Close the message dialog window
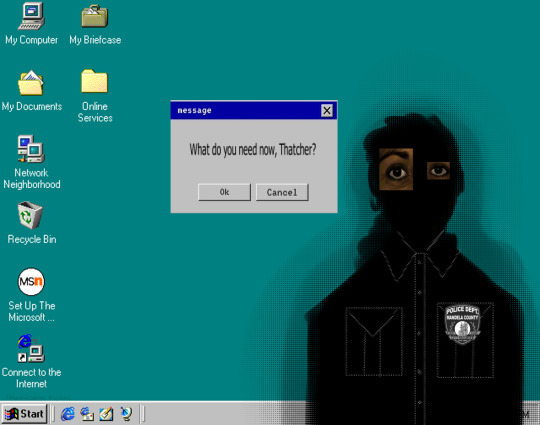 [327, 111]
